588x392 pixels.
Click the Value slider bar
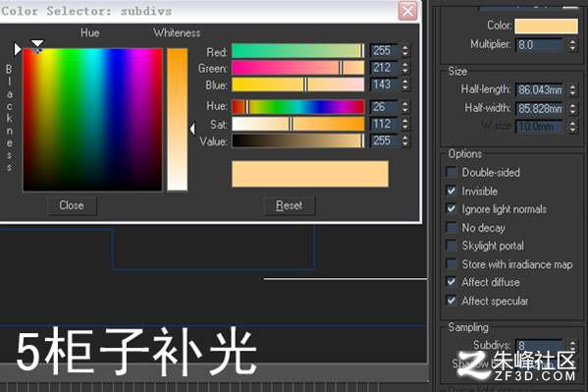click(x=298, y=140)
